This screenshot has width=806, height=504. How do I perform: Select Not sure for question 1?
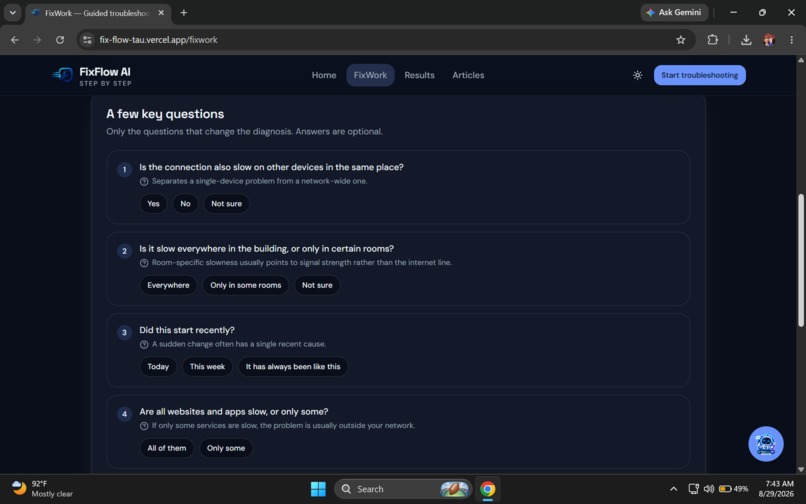point(226,204)
